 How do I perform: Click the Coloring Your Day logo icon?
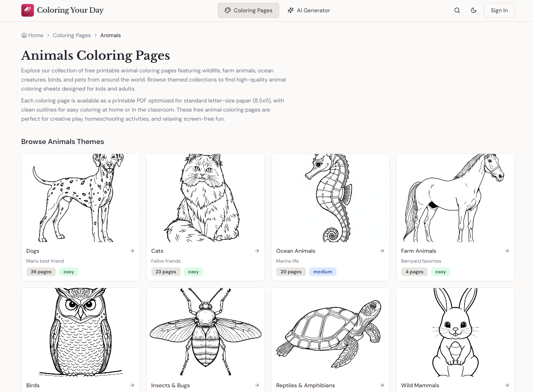coord(27,10)
